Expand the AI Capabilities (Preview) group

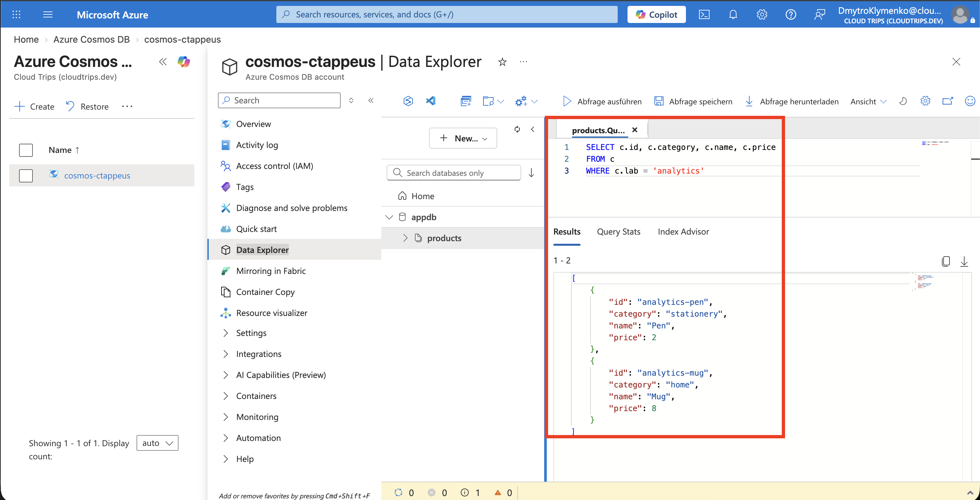point(281,375)
